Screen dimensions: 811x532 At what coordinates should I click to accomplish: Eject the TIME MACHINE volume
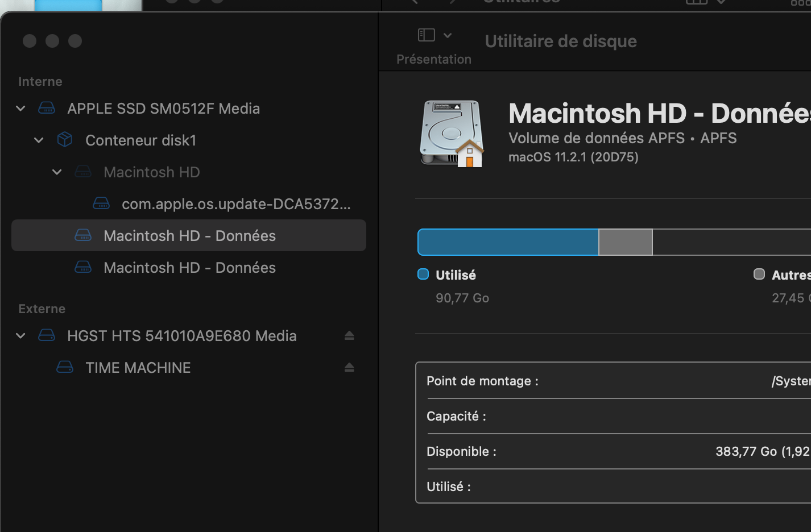[x=349, y=367]
